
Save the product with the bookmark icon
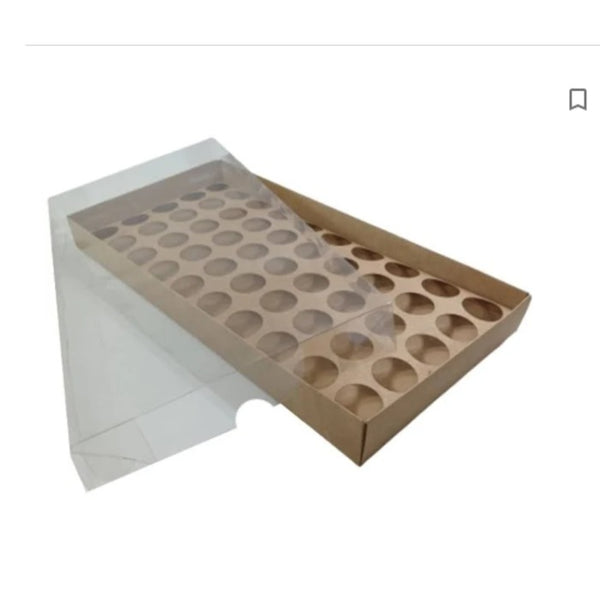pyautogui.click(x=578, y=99)
